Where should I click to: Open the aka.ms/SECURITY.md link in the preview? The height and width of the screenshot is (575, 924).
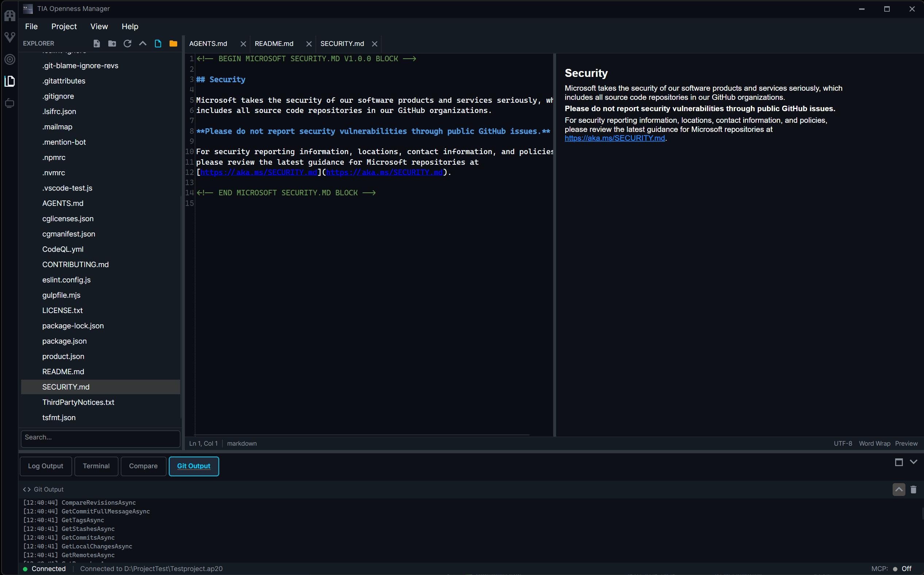[615, 138]
